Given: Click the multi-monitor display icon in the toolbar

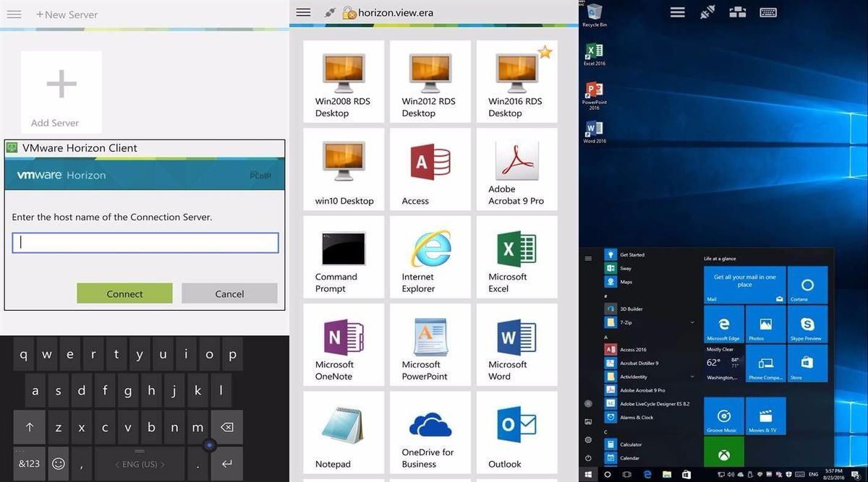Looking at the screenshot, I should pyautogui.click(x=739, y=12).
